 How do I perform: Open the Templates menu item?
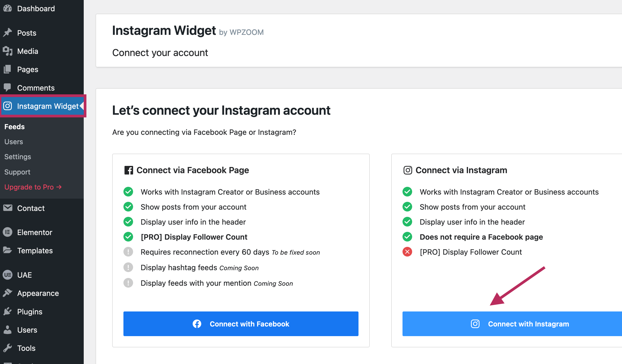tap(35, 251)
